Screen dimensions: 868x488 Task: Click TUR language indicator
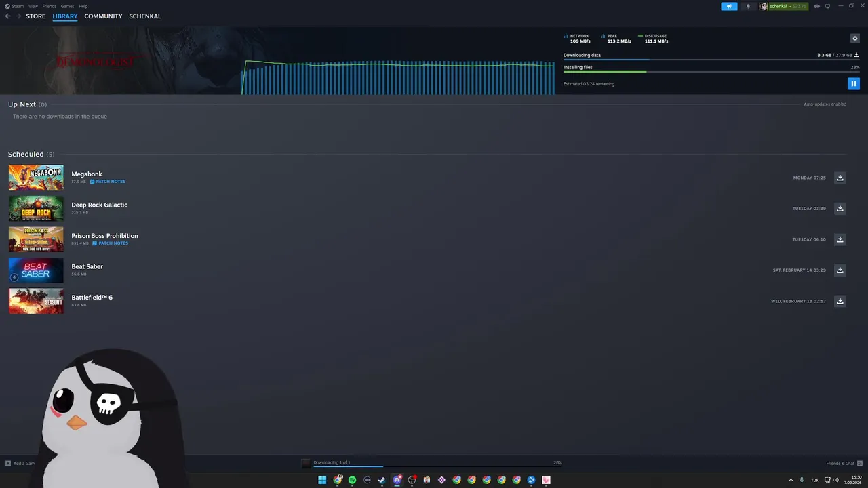pos(814,480)
